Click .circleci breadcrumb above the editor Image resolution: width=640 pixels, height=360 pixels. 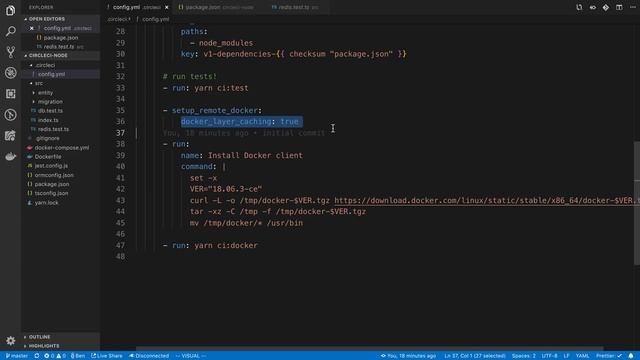point(118,19)
